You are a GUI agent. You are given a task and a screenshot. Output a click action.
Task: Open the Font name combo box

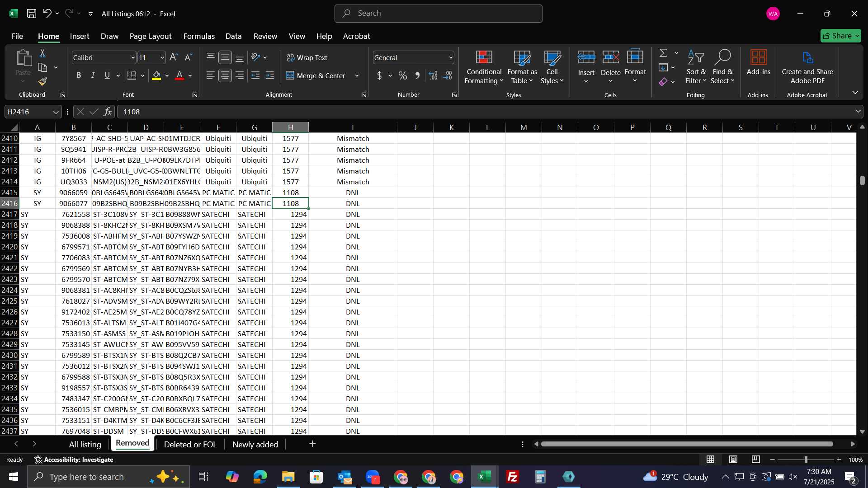(104, 57)
